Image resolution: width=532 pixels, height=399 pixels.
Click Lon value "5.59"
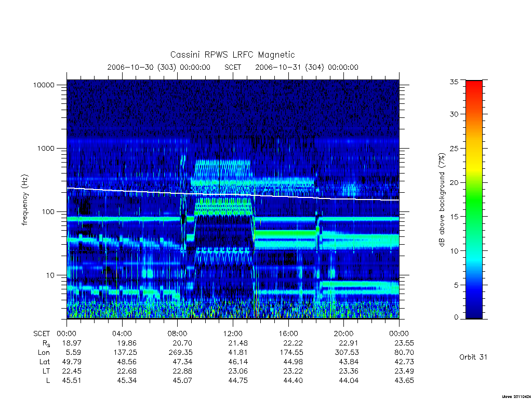coord(74,353)
